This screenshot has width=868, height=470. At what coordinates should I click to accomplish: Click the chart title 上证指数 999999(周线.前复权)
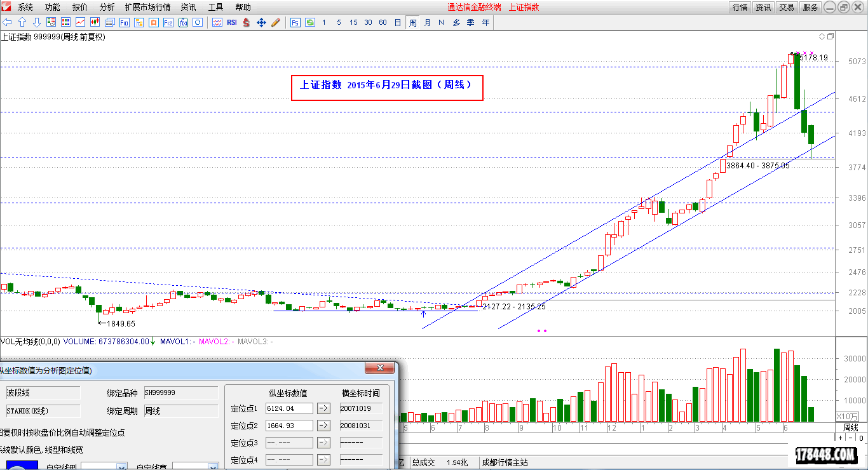click(x=53, y=37)
